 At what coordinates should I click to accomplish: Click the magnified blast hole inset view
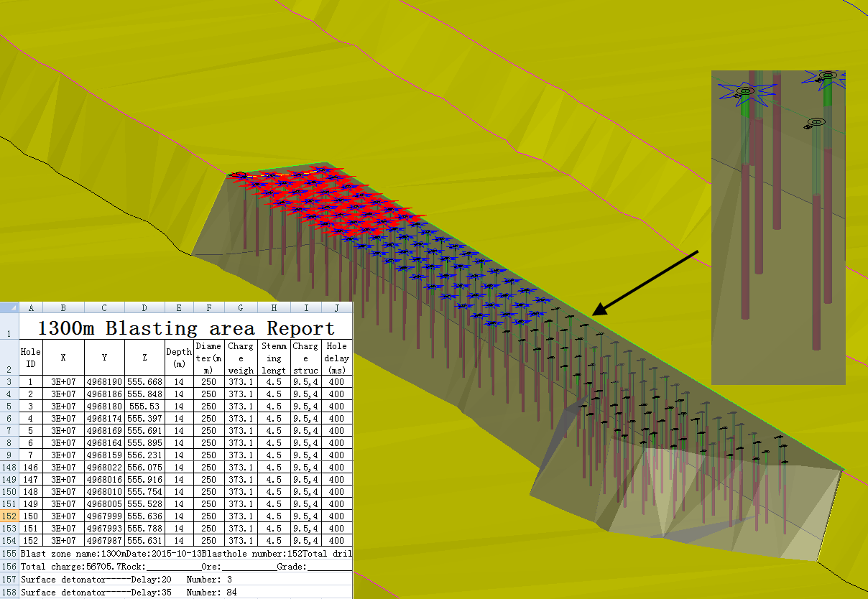point(778,227)
